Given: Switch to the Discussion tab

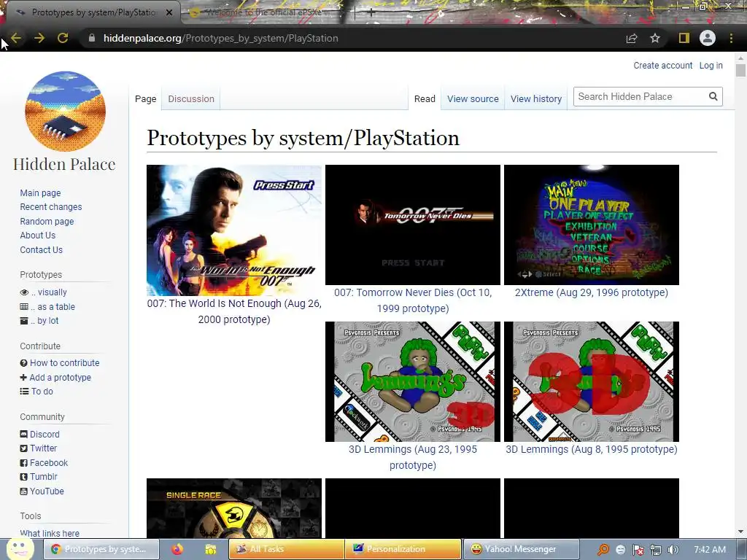Looking at the screenshot, I should pos(191,98).
